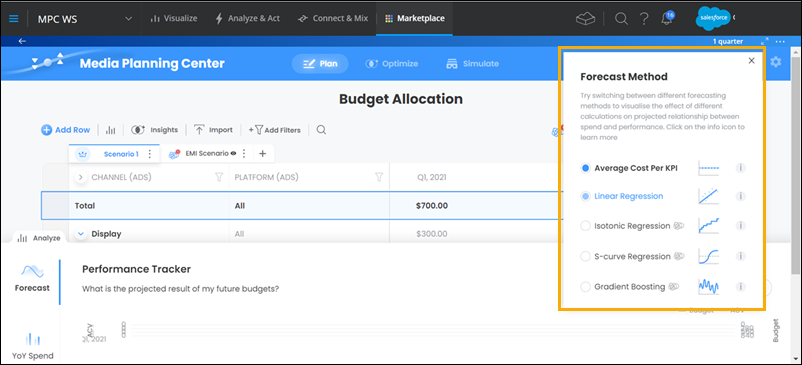Click the Linear Regression chart thumbnail
This screenshot has height=365, width=802.
tap(708, 196)
